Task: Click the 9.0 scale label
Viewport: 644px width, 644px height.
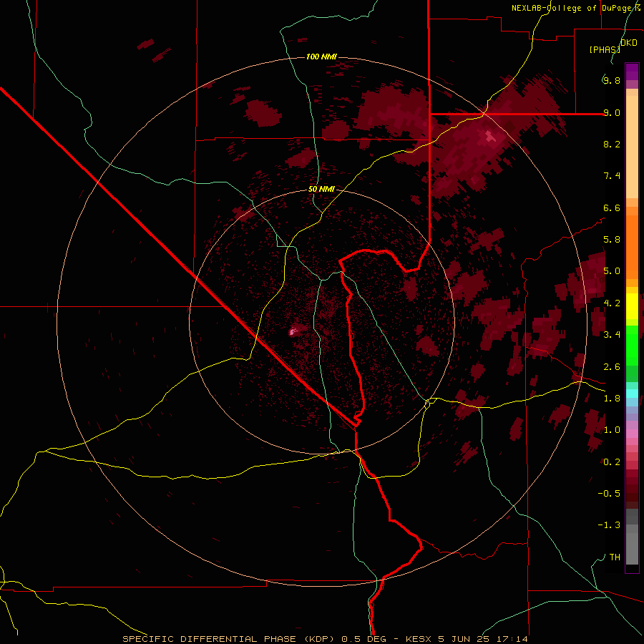Action: [x=612, y=112]
